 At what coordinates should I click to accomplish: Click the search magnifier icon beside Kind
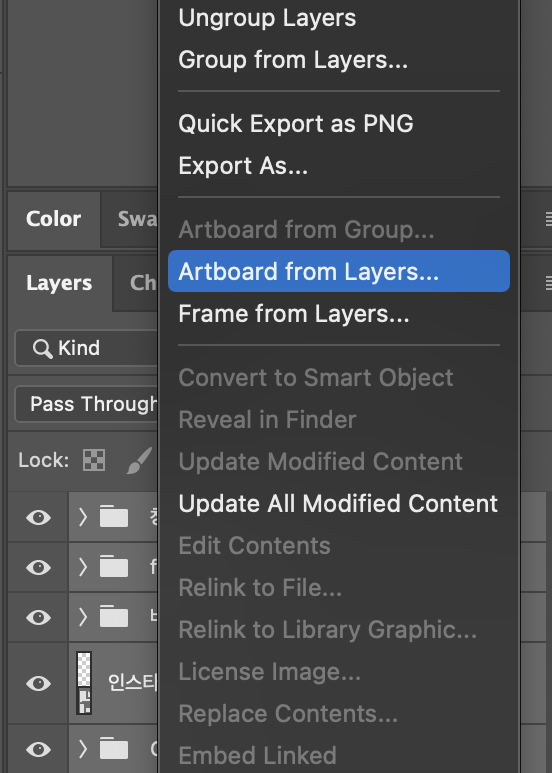(x=42, y=349)
